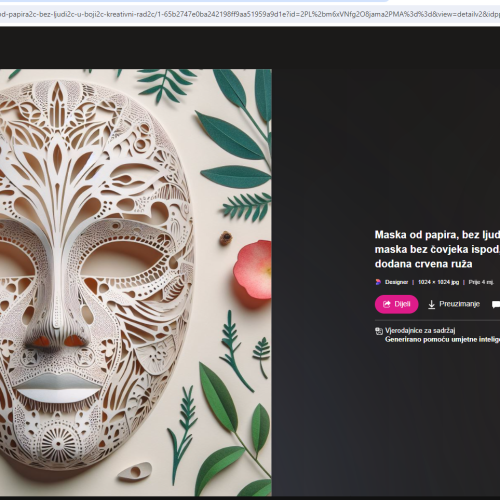Image resolution: width=500 pixels, height=500 pixels.
Task: Click the Prije 4 mj. timestamp
Action: (481, 282)
